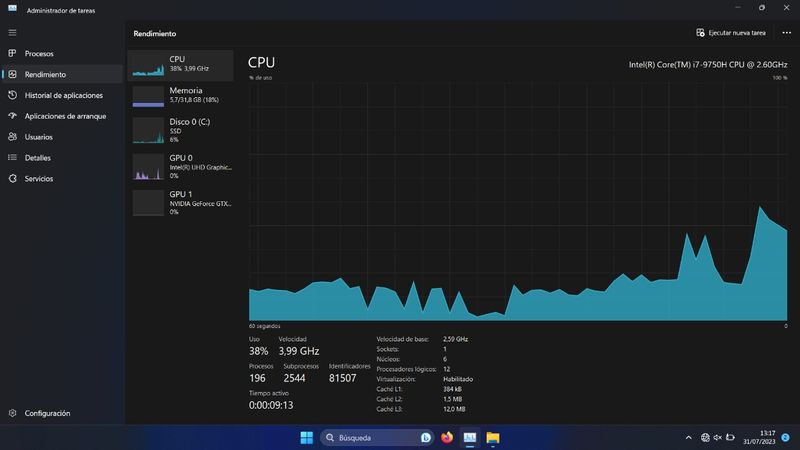This screenshot has width=800, height=450.
Task: Select the CPU performance entry
Action: [181, 65]
